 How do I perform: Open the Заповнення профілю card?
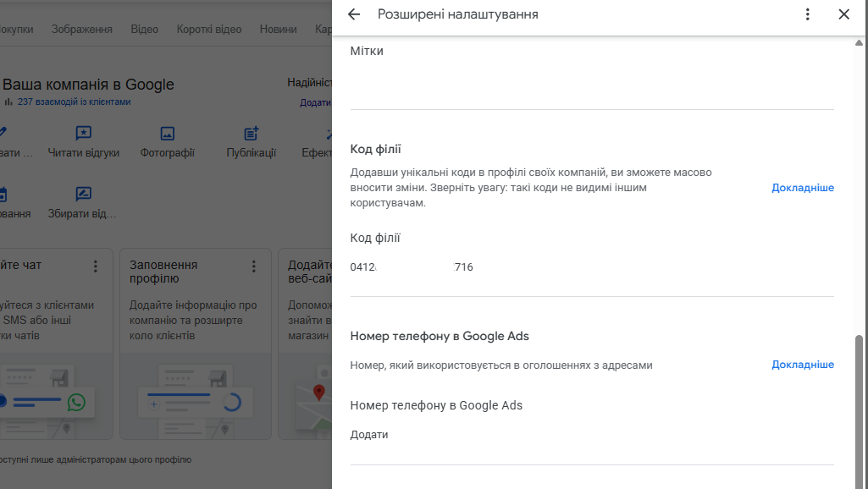(x=196, y=343)
